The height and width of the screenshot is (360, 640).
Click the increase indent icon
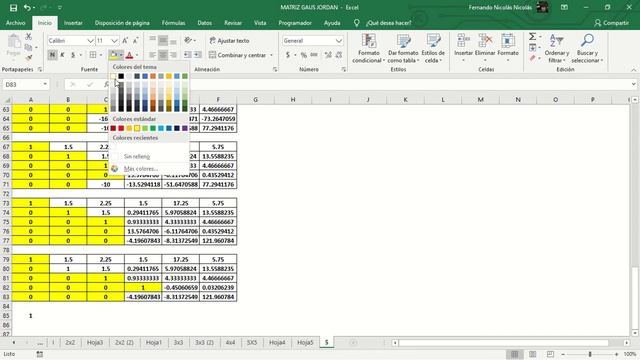pyautogui.click(x=198, y=55)
